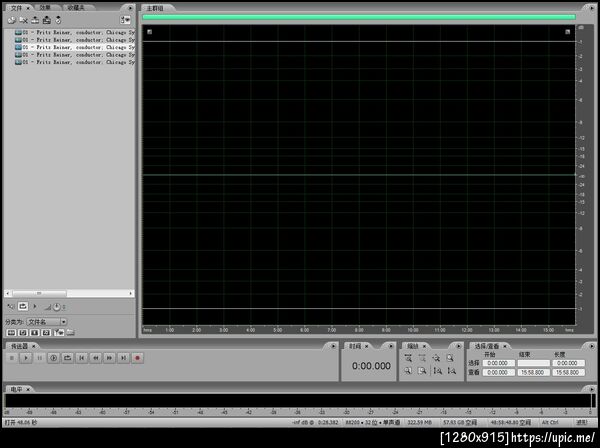This screenshot has height=448, width=600.
Task: Click Zoom In Horizontally icon
Action: point(408,358)
